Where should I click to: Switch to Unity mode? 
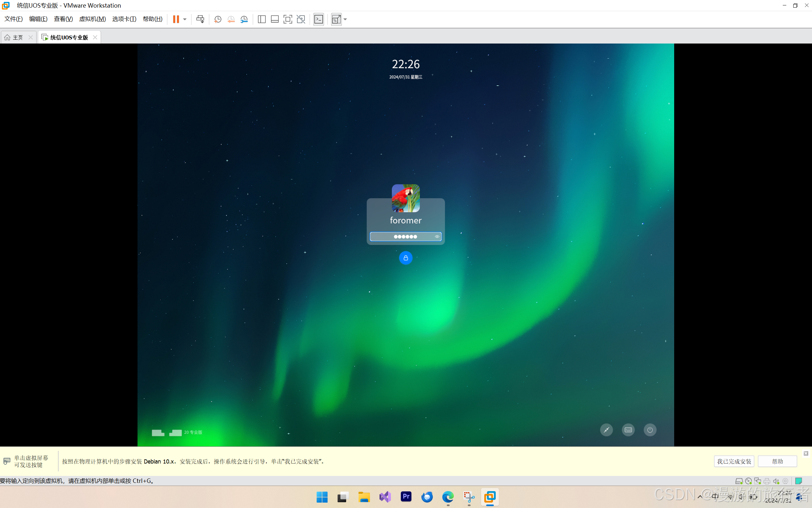301,19
